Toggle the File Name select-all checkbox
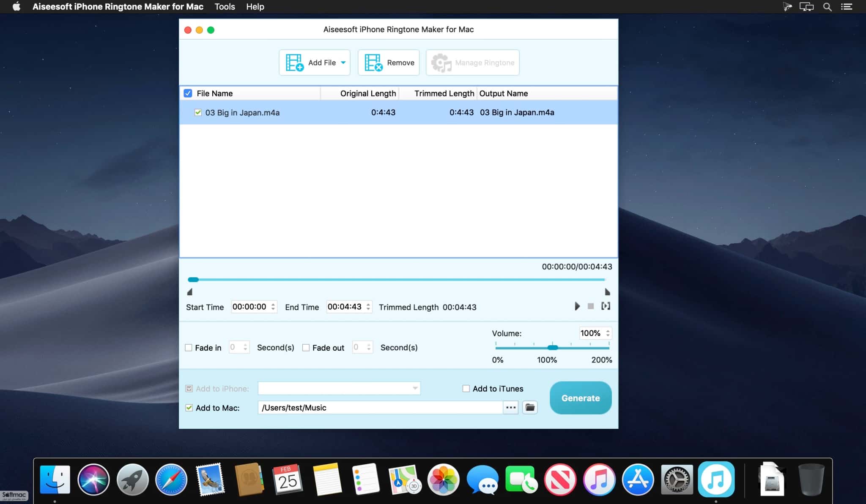This screenshot has width=866, height=504. point(188,93)
